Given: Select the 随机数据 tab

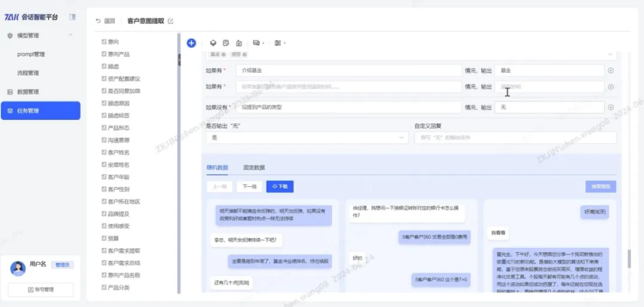Looking at the screenshot, I should 217,168.
